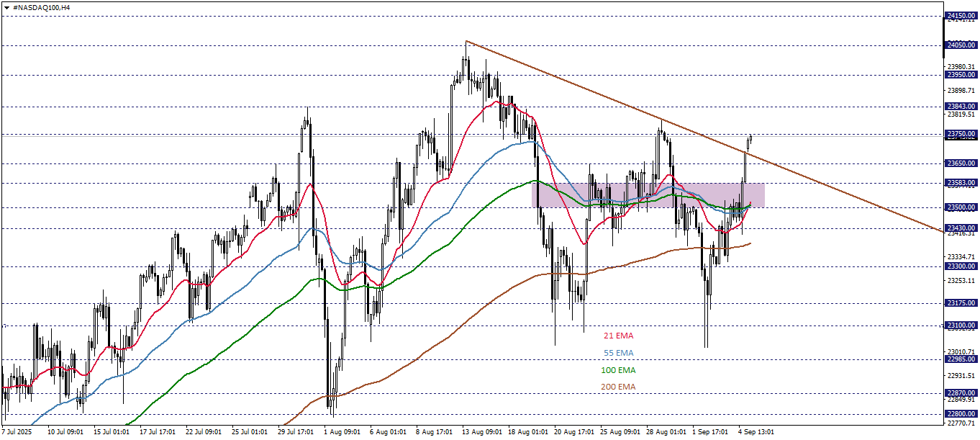This screenshot has height=440, width=980.
Task: Select the 24050.00 price level label
Action: point(961,45)
